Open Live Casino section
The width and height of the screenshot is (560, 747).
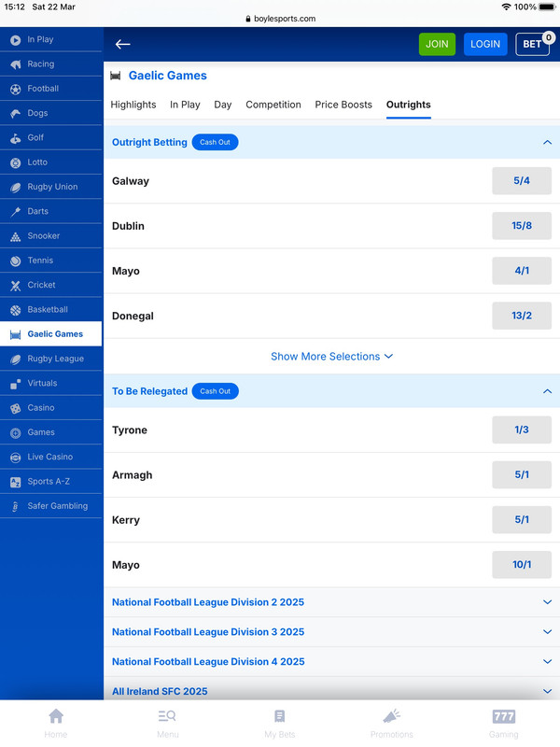(x=51, y=458)
